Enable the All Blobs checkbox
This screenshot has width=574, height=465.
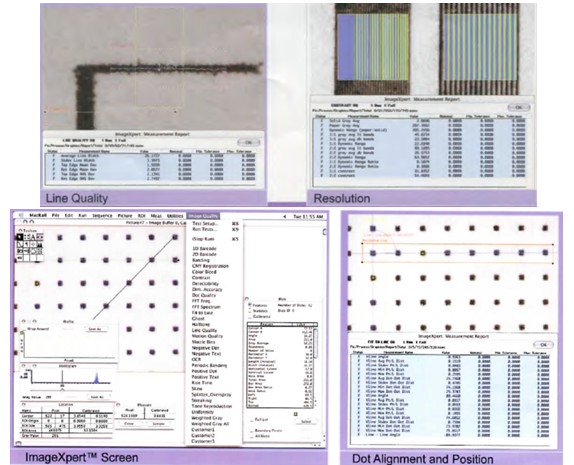click(x=251, y=436)
